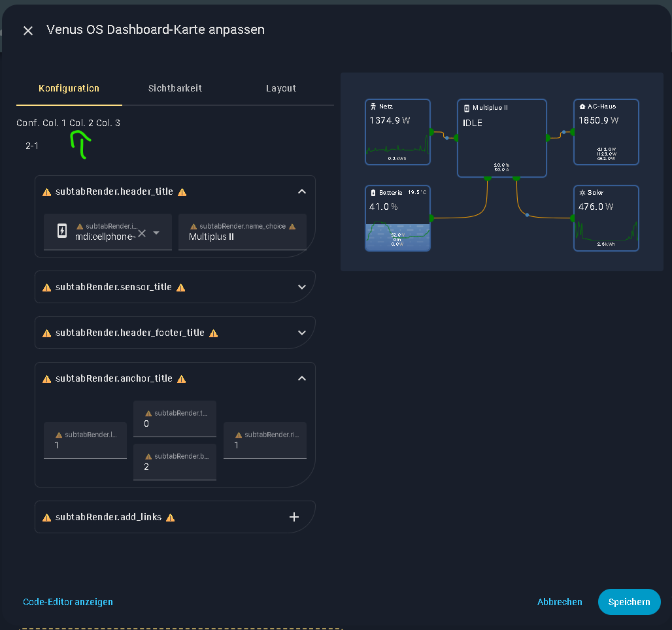Collapse the subtabRender.anchor_title section
The width and height of the screenshot is (672, 630).
click(x=301, y=378)
